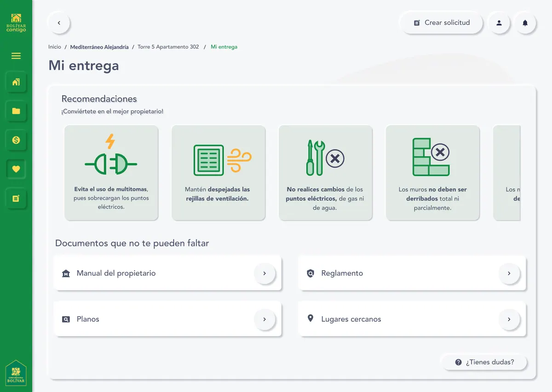Screen dimensions: 552x392
Task: Open the folder icon in the sidebar
Action: click(x=16, y=111)
